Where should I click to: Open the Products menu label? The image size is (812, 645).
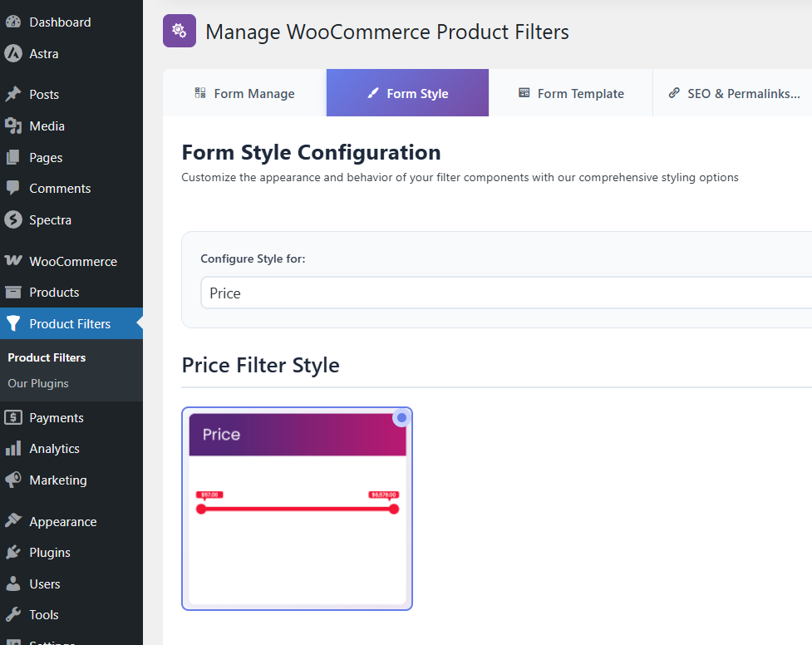tap(54, 293)
